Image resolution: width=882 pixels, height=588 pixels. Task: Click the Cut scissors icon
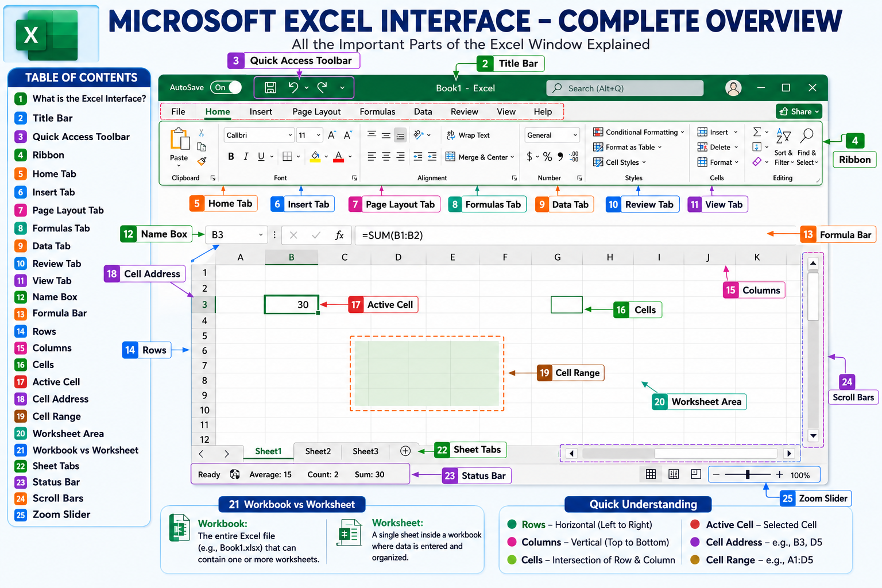point(202,133)
